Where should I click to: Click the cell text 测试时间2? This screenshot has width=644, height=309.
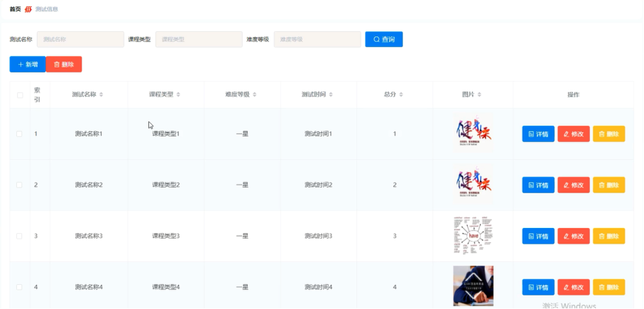318,185
